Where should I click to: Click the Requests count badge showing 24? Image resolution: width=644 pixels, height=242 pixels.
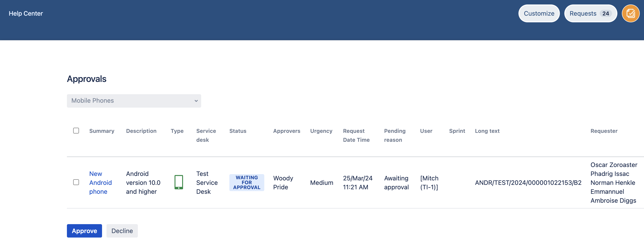click(605, 13)
